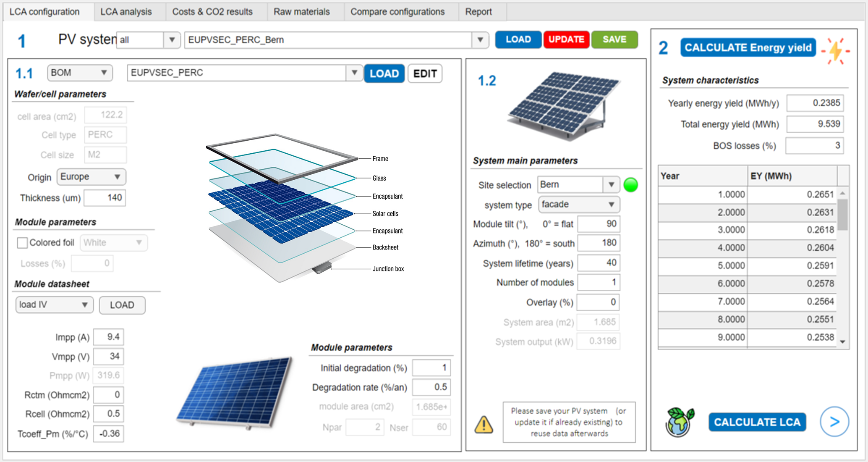Image resolution: width=868 pixels, height=462 pixels.
Task: Click the SAVE button for the PV system
Action: pyautogui.click(x=614, y=39)
